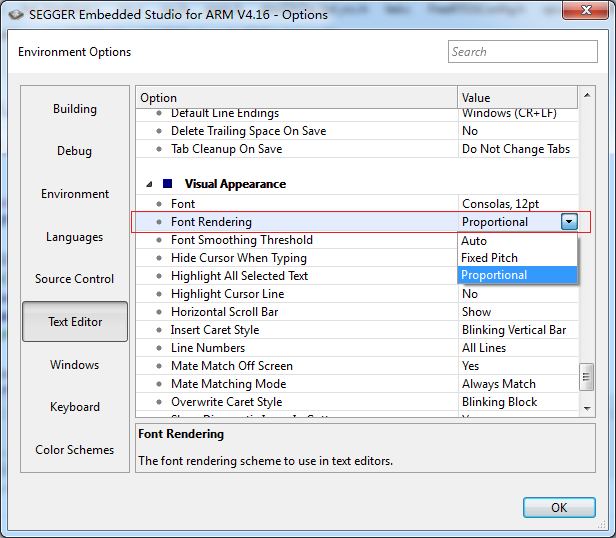
Task: Click the Option column header
Action: (297, 97)
